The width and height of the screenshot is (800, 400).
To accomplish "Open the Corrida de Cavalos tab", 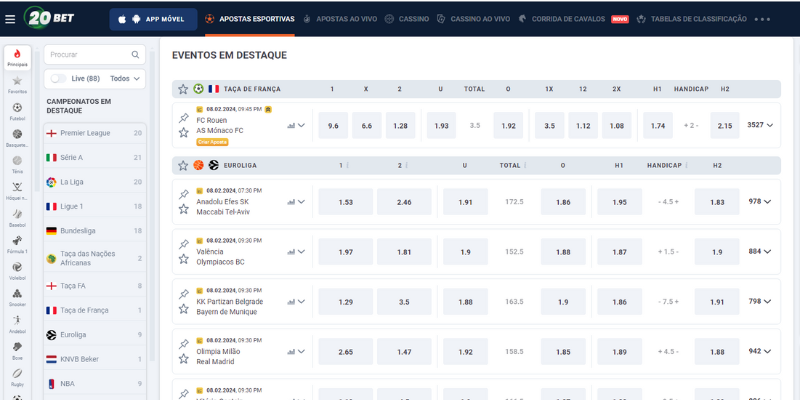I will [x=573, y=19].
